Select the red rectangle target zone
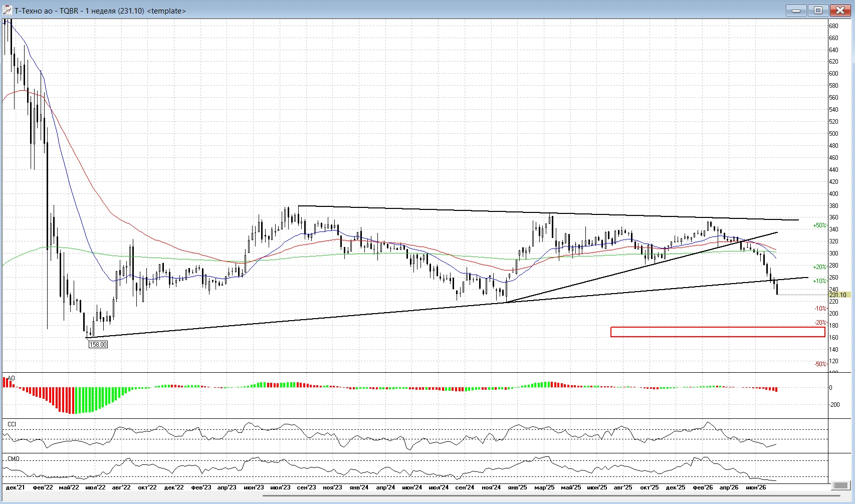The height and width of the screenshot is (504, 855). (x=718, y=332)
